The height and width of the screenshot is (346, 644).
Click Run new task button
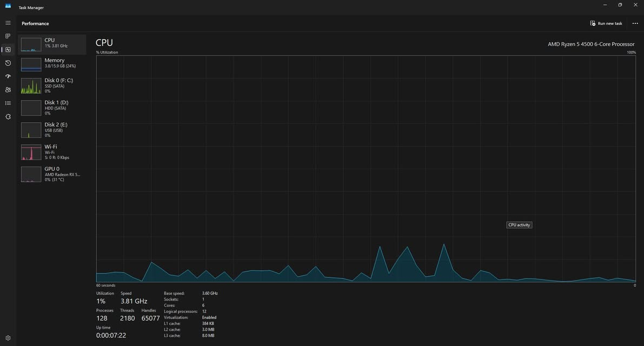click(x=606, y=23)
